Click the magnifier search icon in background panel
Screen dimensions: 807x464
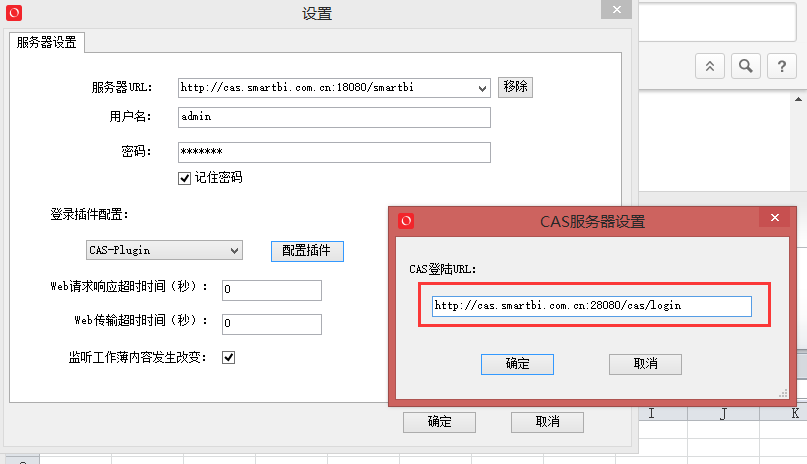coord(746,66)
